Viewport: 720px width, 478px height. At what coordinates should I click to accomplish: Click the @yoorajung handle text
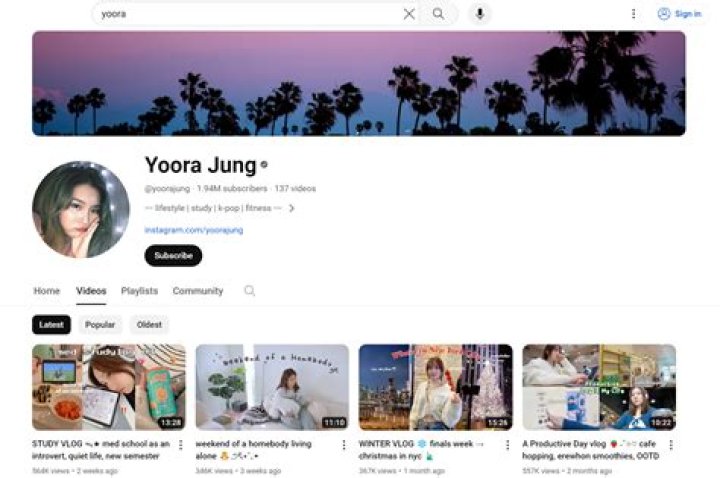pyautogui.click(x=167, y=189)
